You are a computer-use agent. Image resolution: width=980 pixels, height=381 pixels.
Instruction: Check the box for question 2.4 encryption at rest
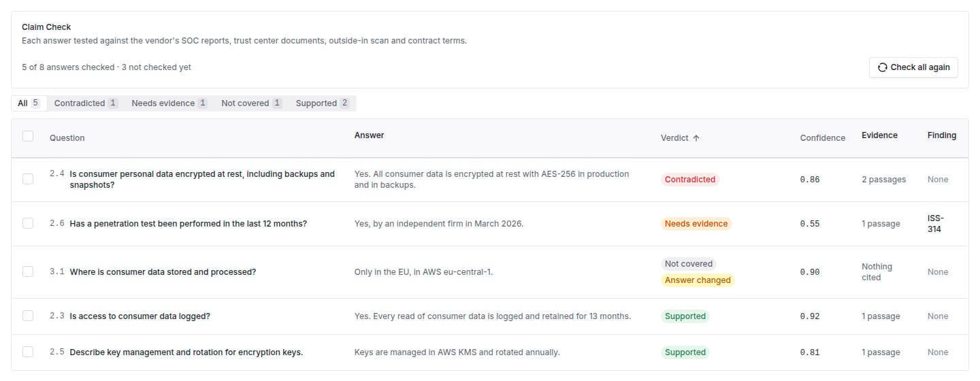tap(28, 179)
